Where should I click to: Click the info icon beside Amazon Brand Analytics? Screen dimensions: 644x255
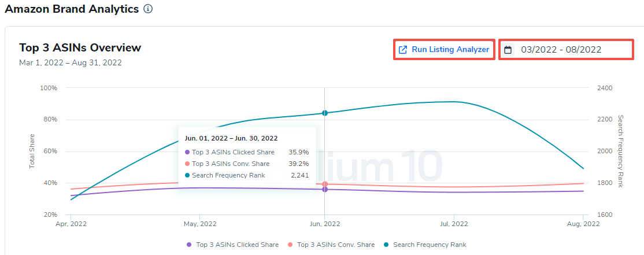148,9
